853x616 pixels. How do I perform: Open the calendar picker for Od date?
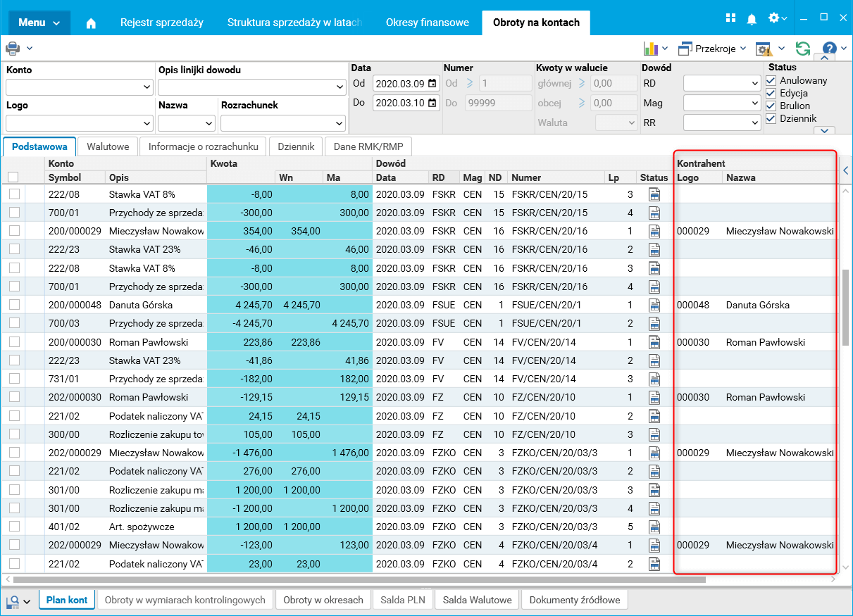(432, 84)
